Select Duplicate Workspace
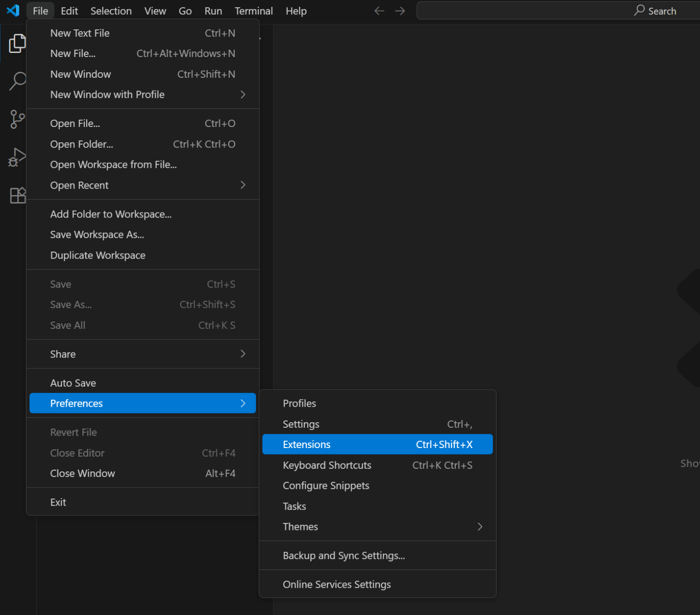 (142, 255)
